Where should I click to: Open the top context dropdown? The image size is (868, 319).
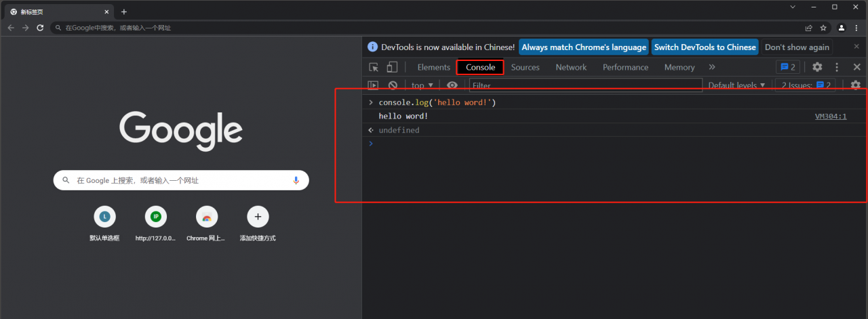[422, 85]
